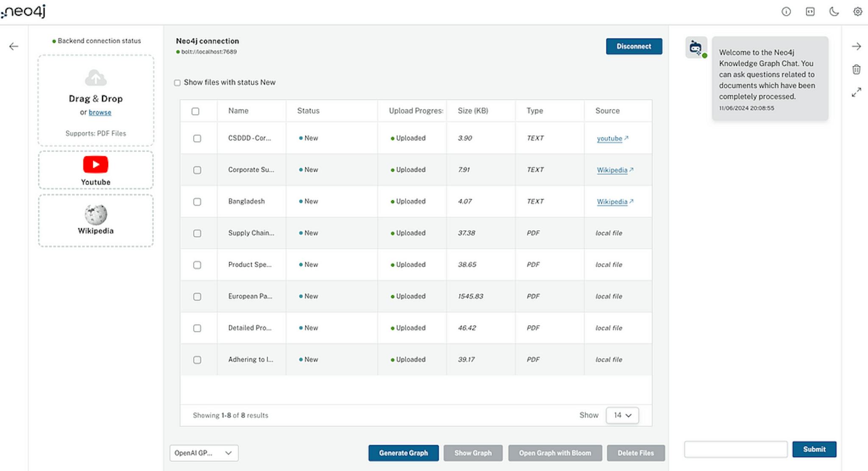Click the Neo4j logo

[24, 11]
